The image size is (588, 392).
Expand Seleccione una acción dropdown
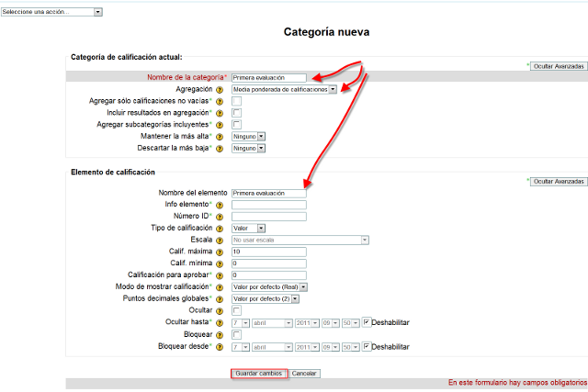coord(52,12)
